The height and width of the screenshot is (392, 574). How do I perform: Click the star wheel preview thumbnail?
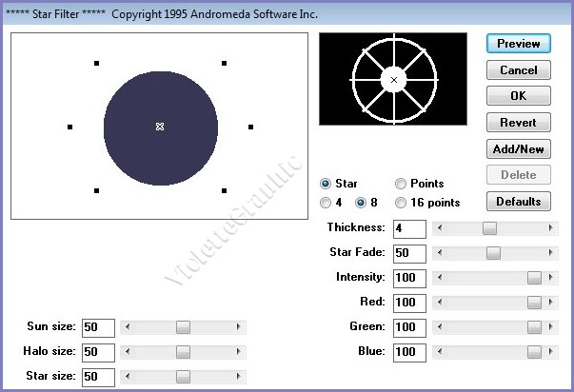pyautogui.click(x=393, y=80)
